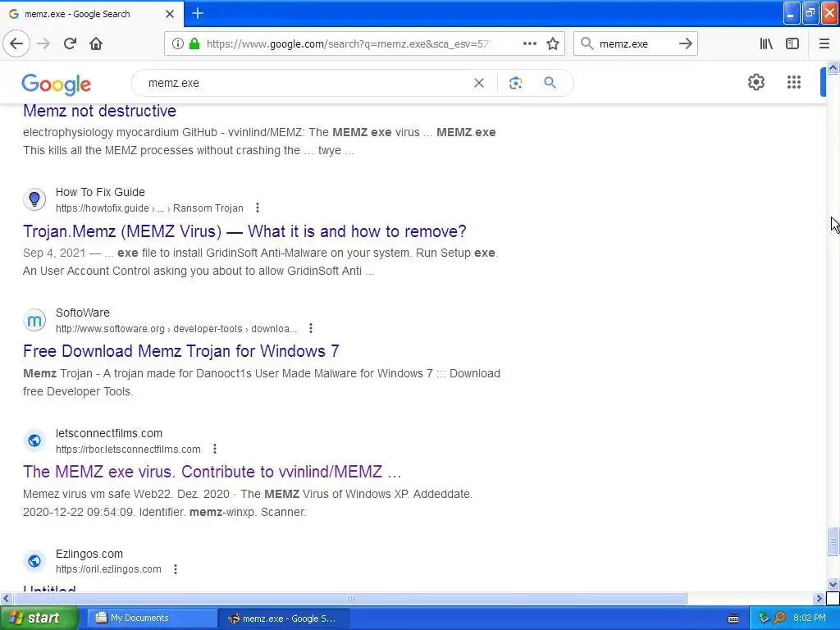Reload the current page
The width and height of the screenshot is (840, 630).
pyautogui.click(x=70, y=43)
